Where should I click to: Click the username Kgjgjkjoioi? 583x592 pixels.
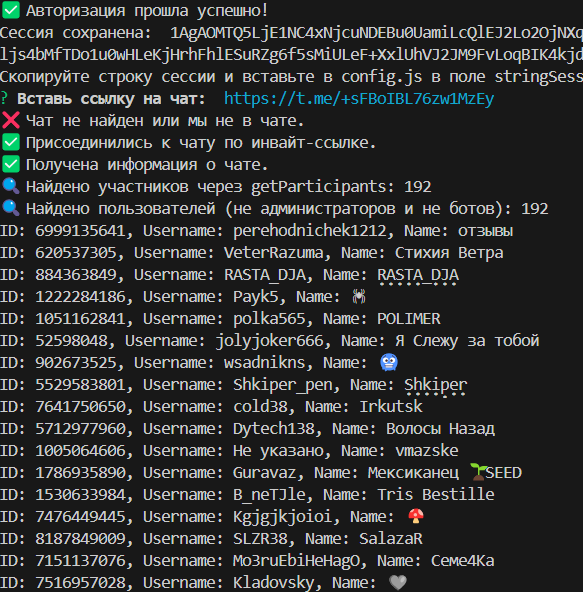[x=283, y=516]
